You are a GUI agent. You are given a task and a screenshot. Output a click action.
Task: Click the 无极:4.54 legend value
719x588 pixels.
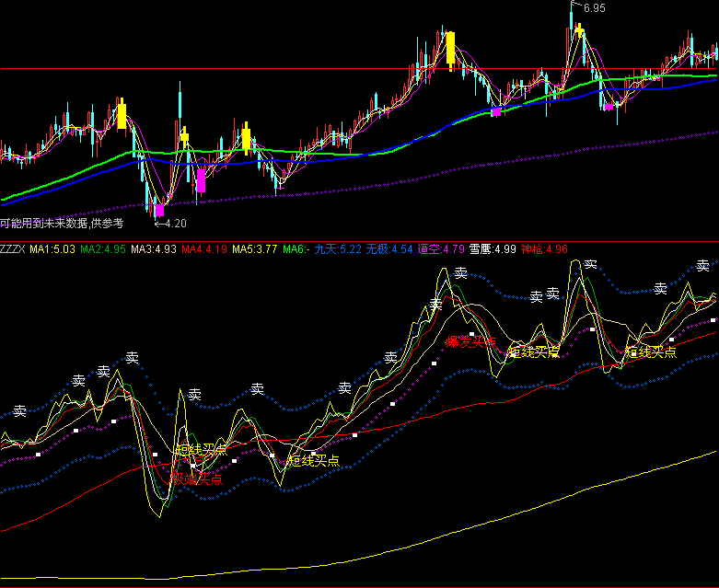389,249
